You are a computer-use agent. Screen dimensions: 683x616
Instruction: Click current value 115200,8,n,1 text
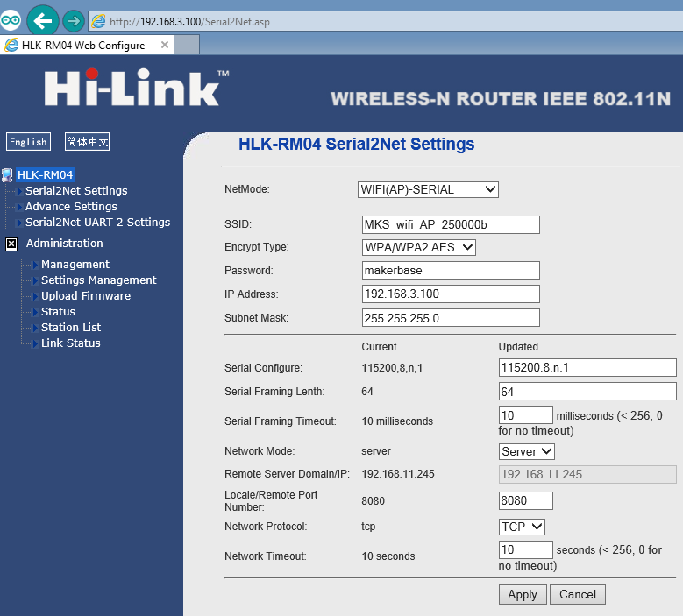pyautogui.click(x=392, y=368)
